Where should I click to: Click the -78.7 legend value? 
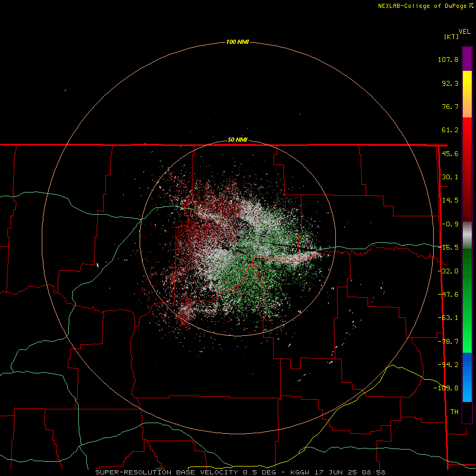point(448,342)
